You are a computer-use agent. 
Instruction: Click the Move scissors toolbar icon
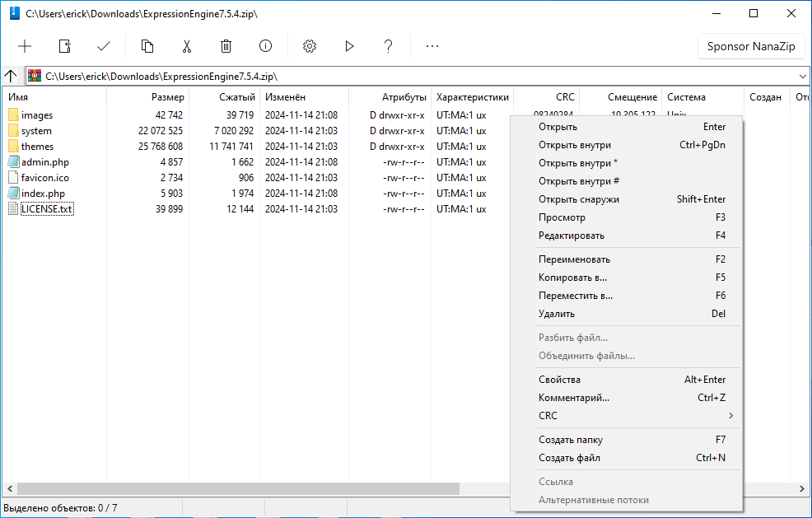pos(186,46)
